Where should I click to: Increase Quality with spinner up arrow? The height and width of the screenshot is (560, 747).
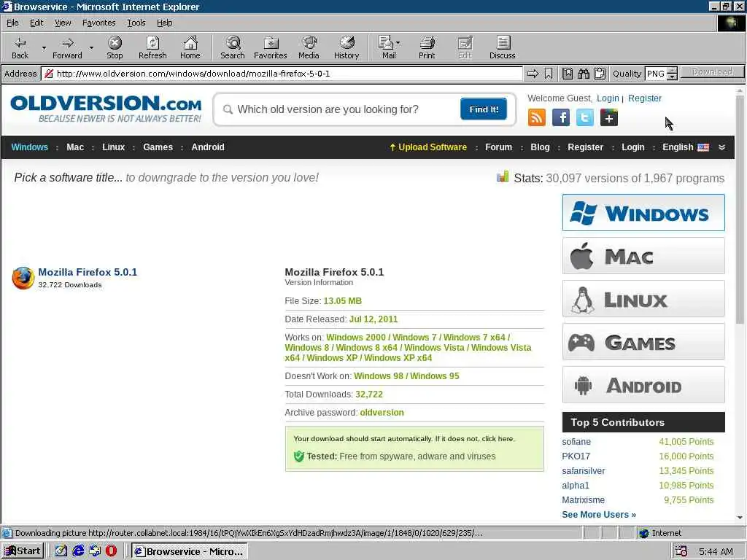[x=672, y=71]
